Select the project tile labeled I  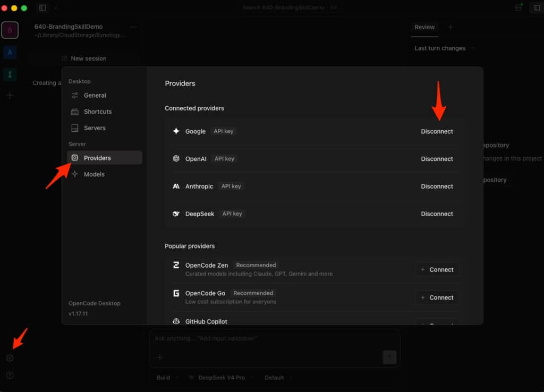click(x=10, y=74)
